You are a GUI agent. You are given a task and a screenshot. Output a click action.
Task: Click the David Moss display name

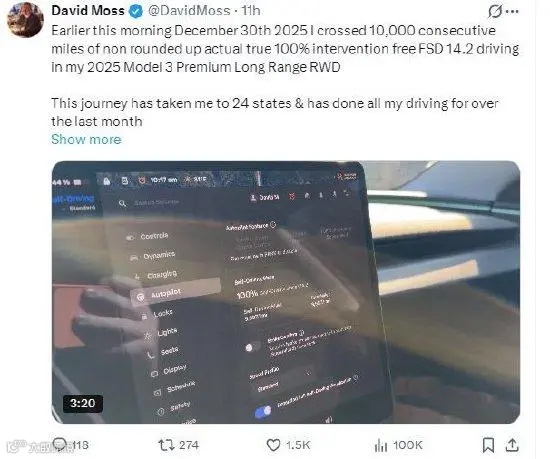88,11
